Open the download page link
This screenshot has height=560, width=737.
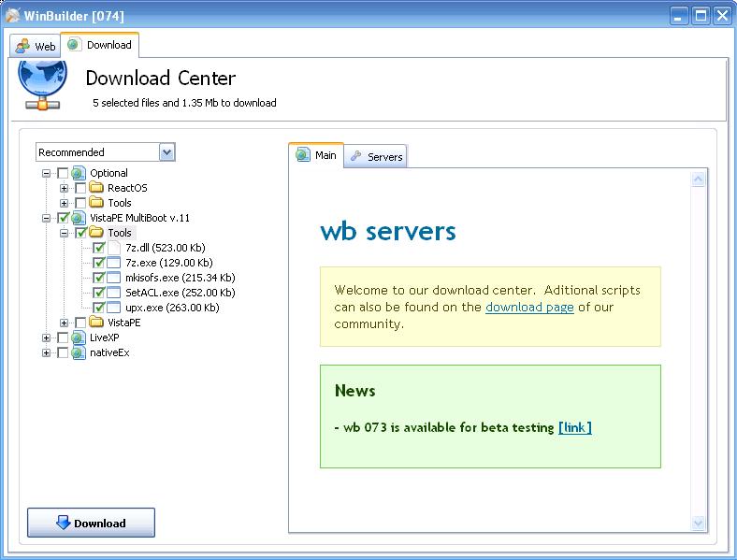[529, 307]
